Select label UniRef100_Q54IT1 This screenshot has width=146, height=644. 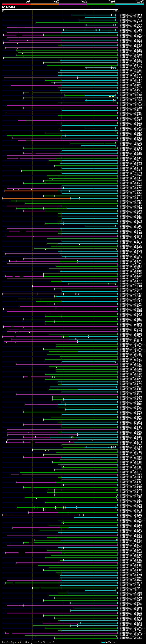point(131,72)
